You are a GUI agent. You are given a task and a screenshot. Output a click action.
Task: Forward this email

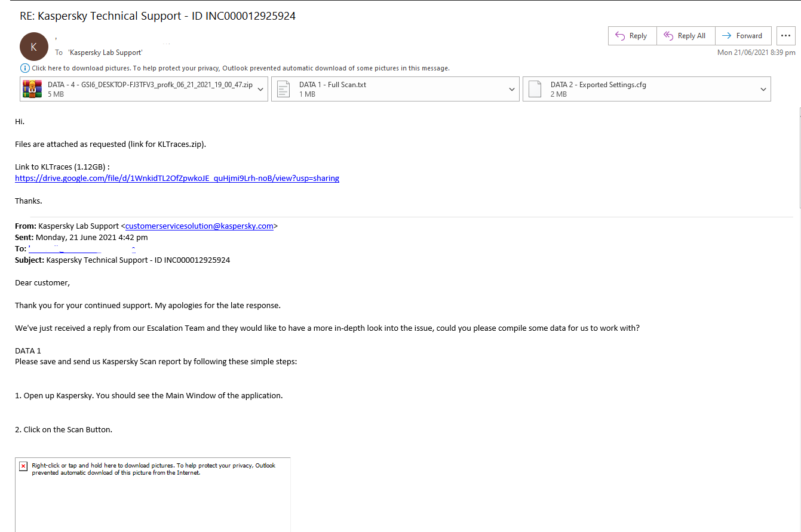click(x=742, y=36)
